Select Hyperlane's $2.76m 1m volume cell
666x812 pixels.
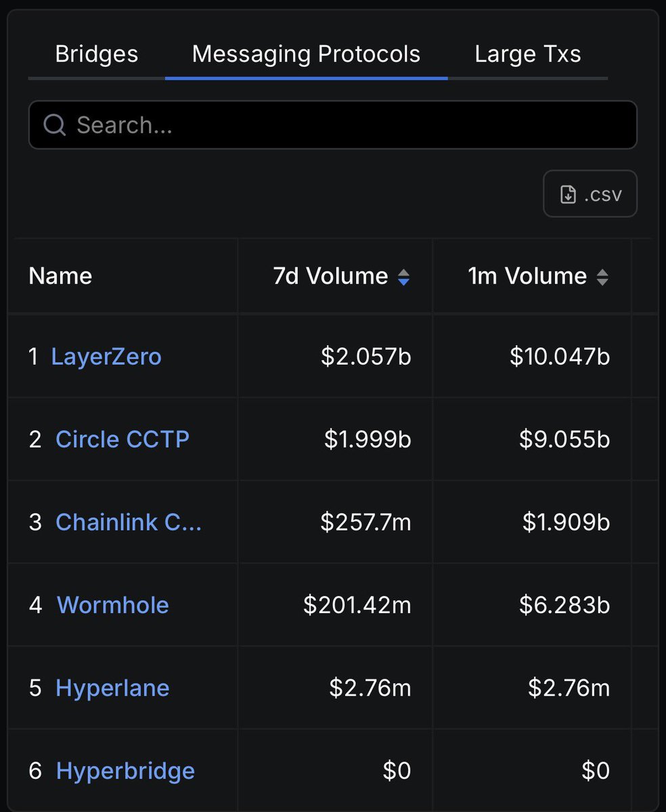[532, 688]
